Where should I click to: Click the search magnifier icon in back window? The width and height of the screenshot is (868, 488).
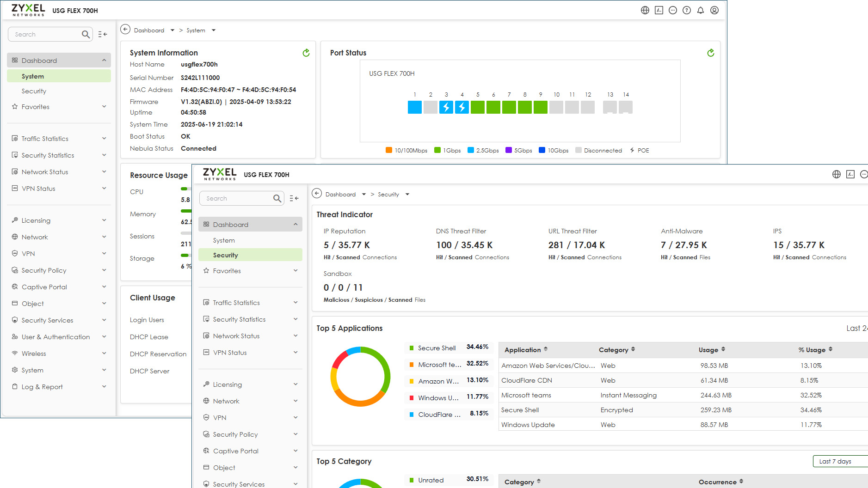pos(86,34)
